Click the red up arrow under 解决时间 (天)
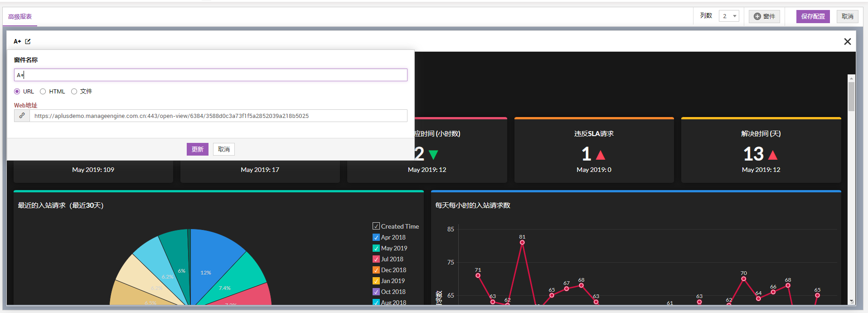This screenshot has width=868, height=313. click(x=773, y=155)
